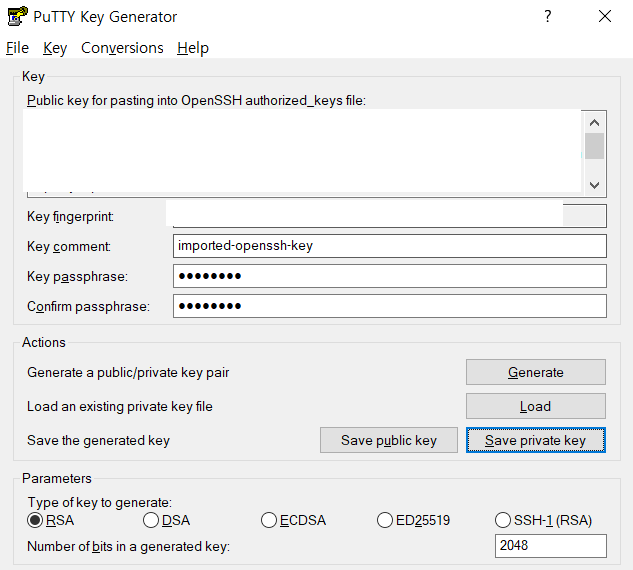Screen dimensions: 633x570
Task: Click the 'Key fingerprint:' label
Action: tap(70, 216)
